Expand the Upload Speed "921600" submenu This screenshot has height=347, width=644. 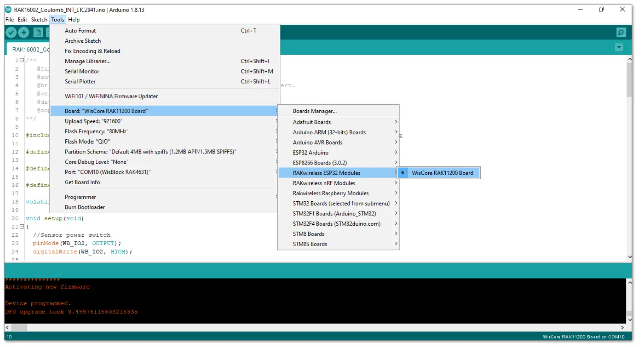click(x=165, y=121)
